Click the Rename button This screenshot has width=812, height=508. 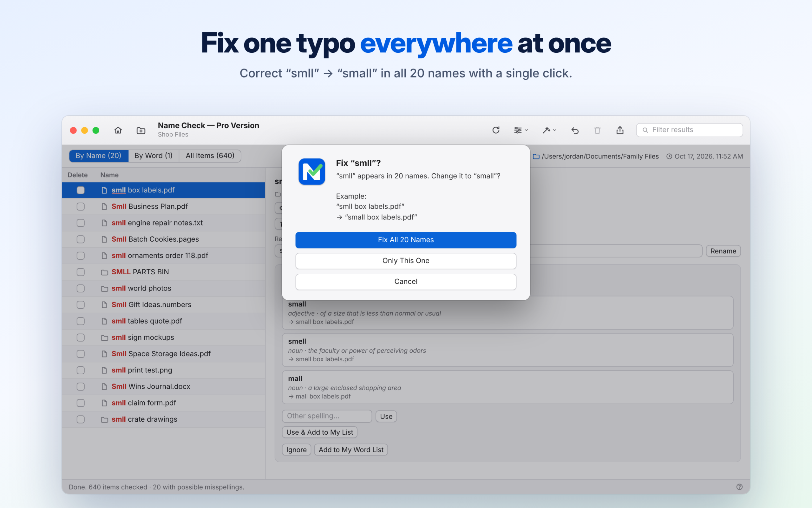(723, 251)
